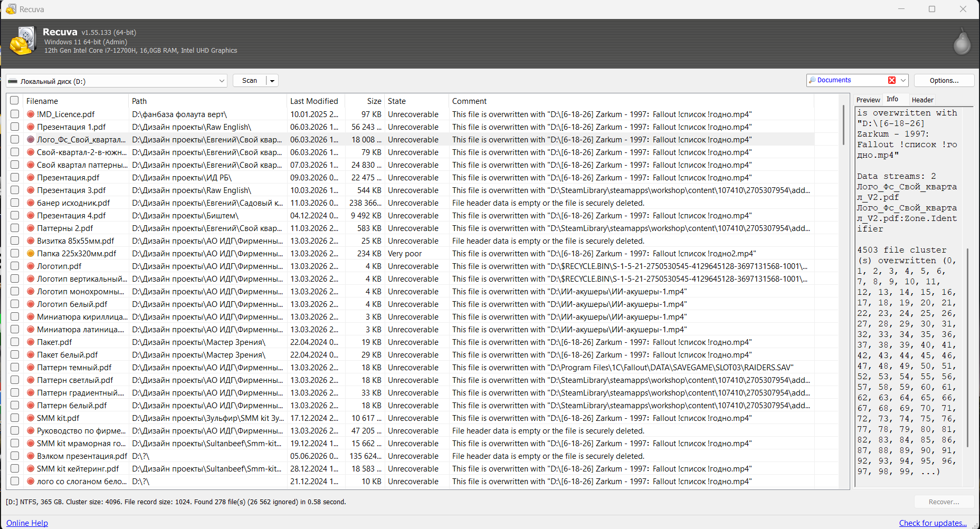Click the search icon in the Documents filter box

812,80
